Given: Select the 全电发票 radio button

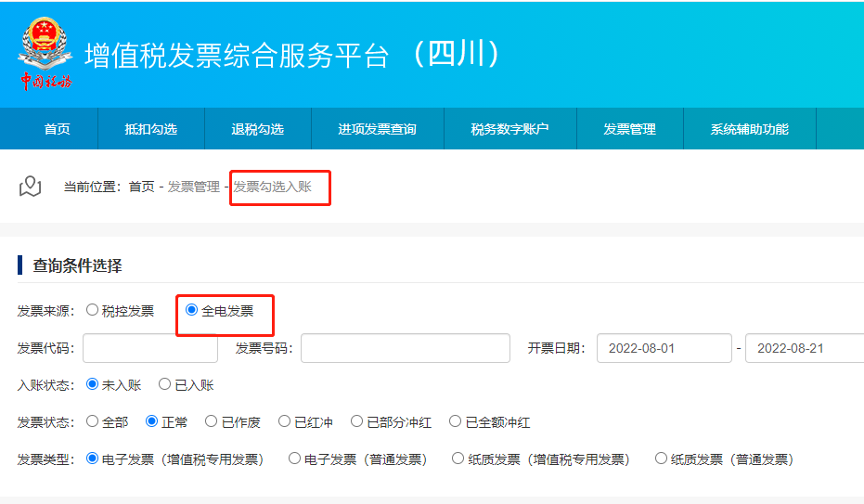Looking at the screenshot, I should (192, 310).
